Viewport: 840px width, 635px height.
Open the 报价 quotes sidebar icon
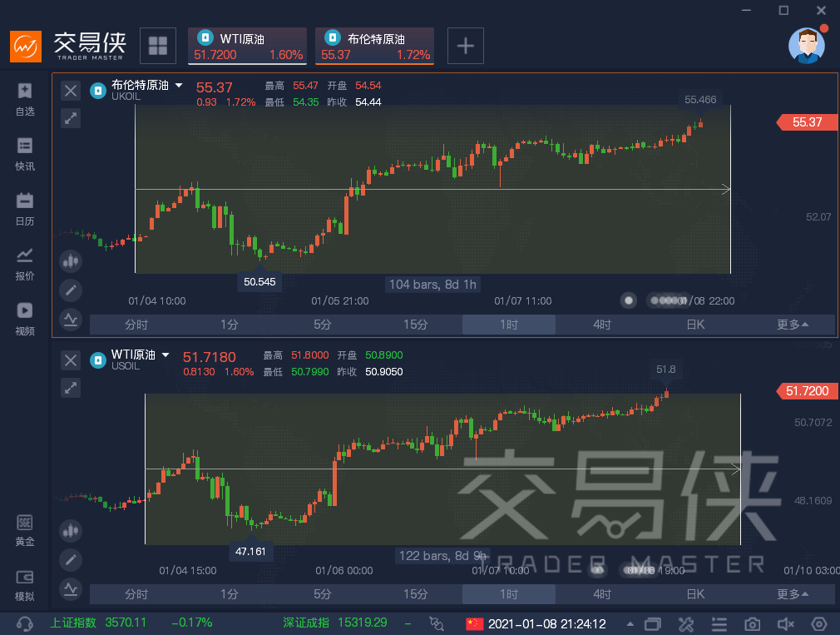pyautogui.click(x=25, y=265)
